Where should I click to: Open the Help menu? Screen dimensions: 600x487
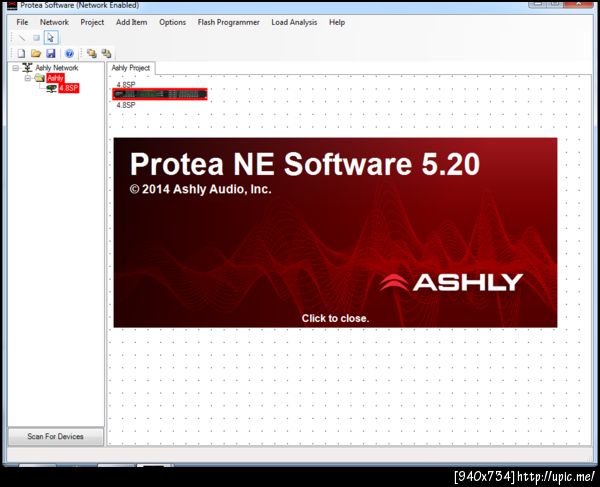[x=337, y=22]
